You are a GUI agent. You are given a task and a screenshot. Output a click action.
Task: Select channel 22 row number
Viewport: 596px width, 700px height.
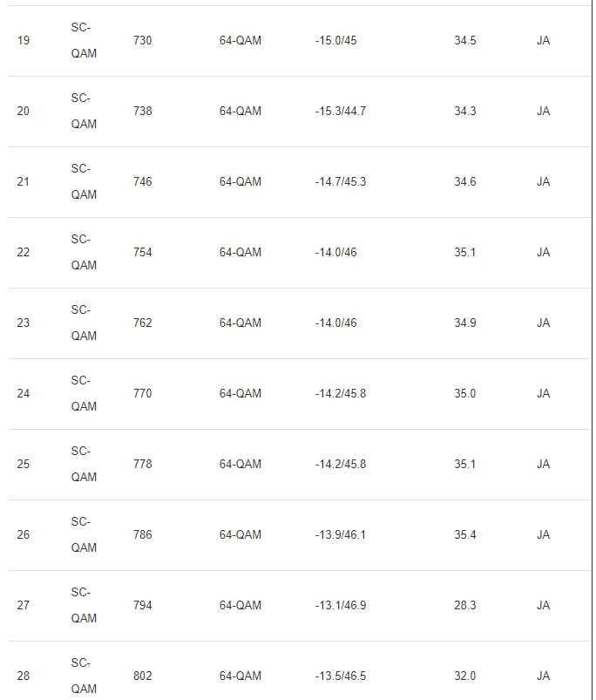point(24,253)
